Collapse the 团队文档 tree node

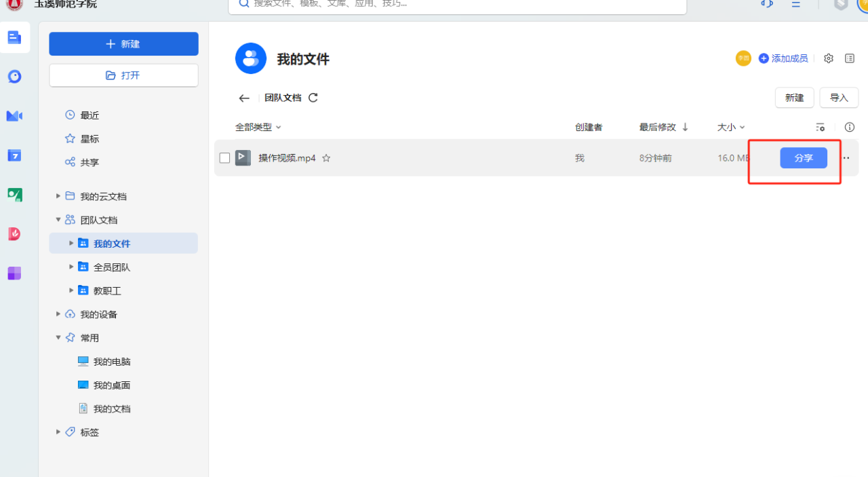58,220
